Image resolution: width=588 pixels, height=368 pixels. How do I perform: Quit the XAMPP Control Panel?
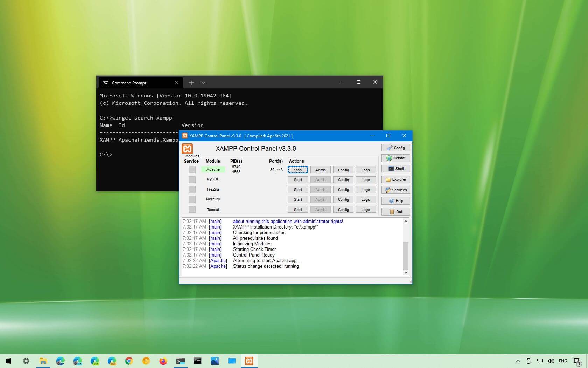(x=395, y=212)
